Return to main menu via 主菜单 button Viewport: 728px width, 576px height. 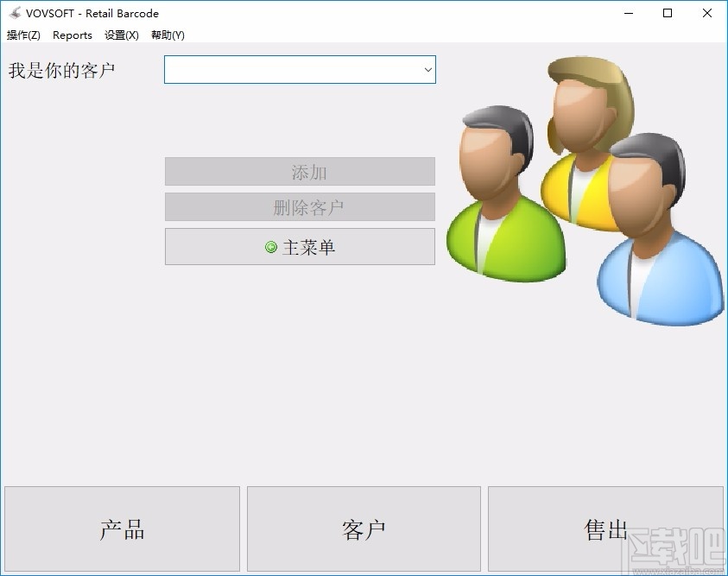[x=300, y=246]
